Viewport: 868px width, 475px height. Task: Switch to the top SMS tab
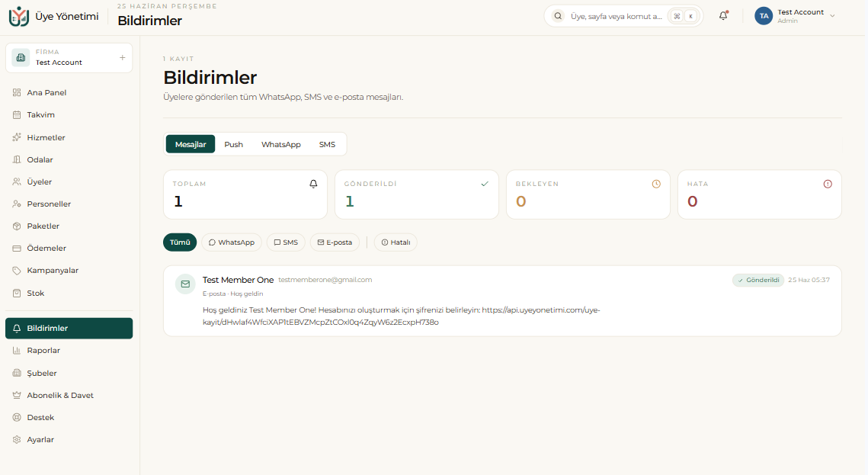coord(327,145)
